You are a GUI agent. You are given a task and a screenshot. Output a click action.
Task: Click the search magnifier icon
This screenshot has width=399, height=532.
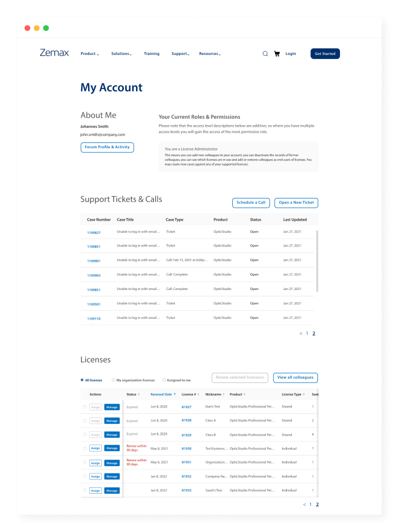click(x=265, y=54)
